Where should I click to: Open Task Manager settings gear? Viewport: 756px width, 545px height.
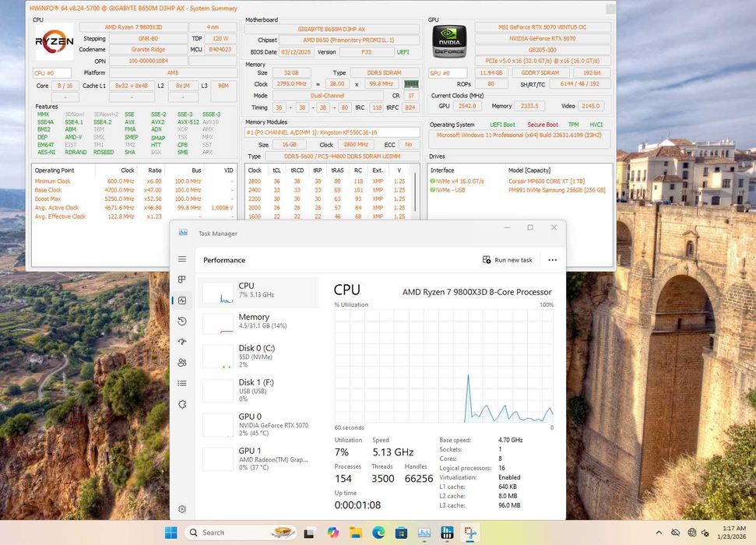[182, 509]
